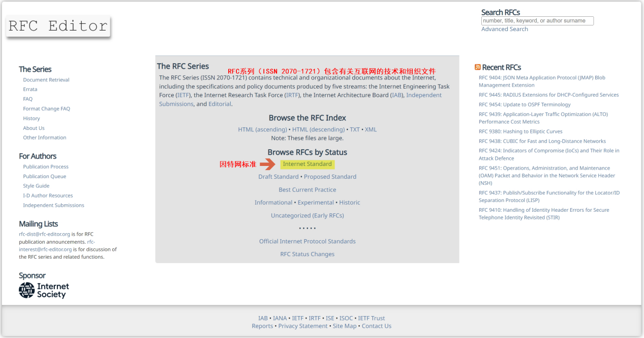Click the ISE footer link
The image size is (644, 338).
tap(330, 318)
